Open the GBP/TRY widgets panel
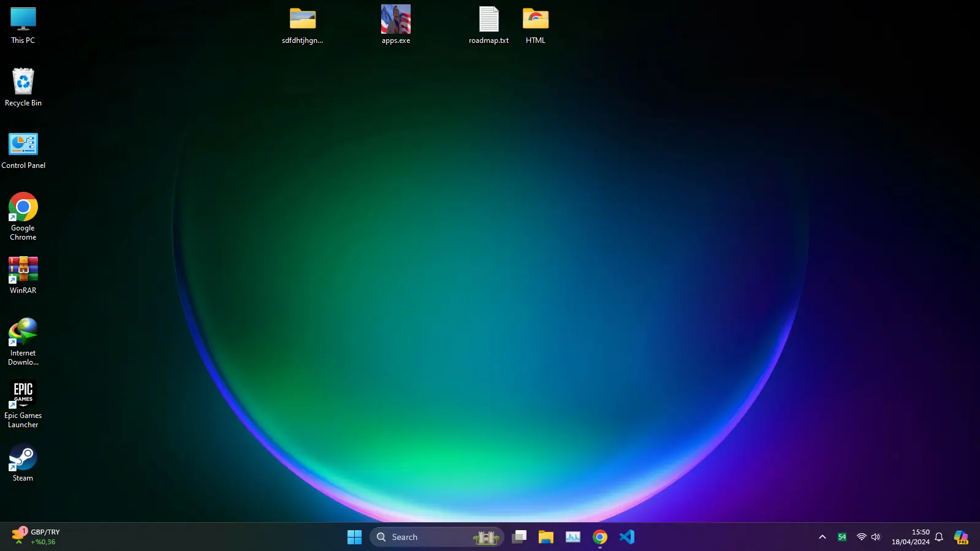 click(x=37, y=537)
